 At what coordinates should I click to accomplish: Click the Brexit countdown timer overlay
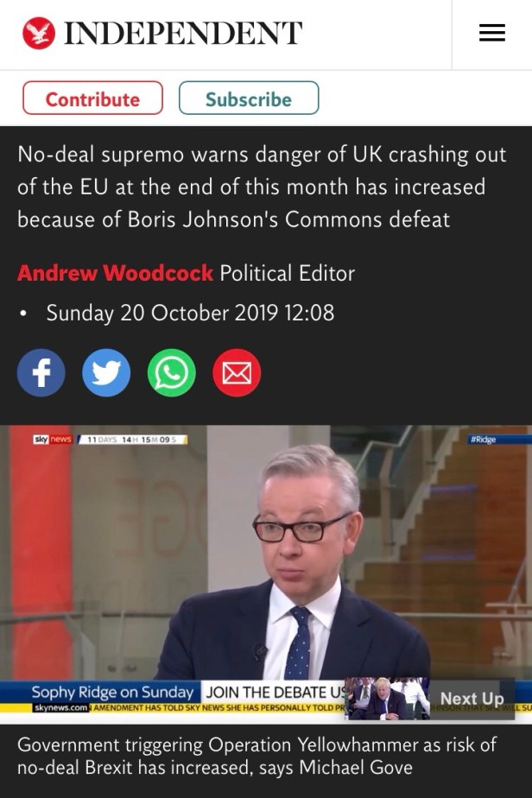[x=133, y=440]
